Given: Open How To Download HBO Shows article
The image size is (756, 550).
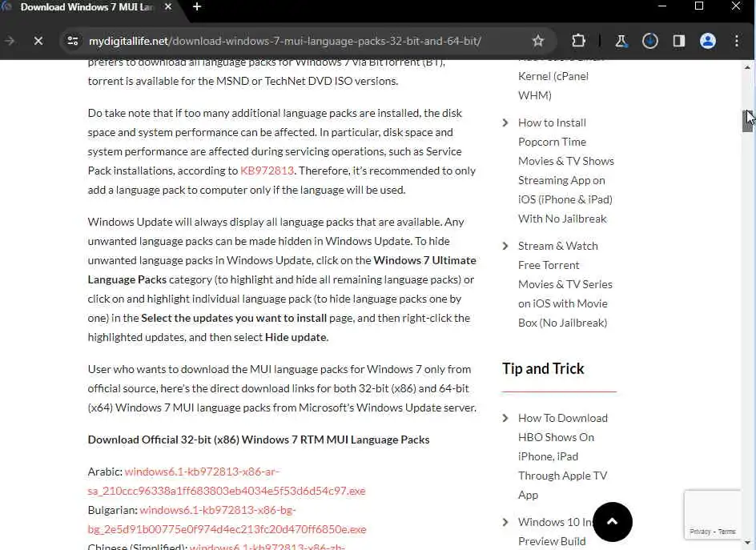Looking at the screenshot, I should point(563,456).
